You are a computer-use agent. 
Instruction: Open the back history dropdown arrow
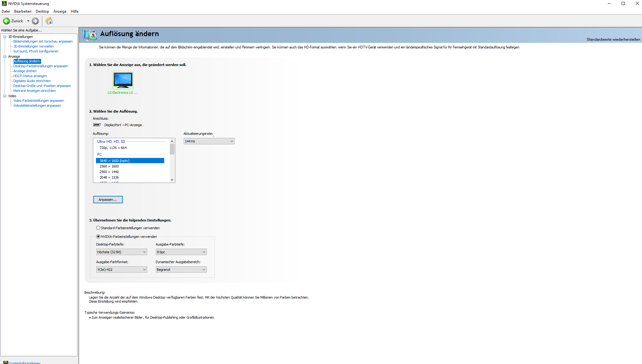pos(28,21)
